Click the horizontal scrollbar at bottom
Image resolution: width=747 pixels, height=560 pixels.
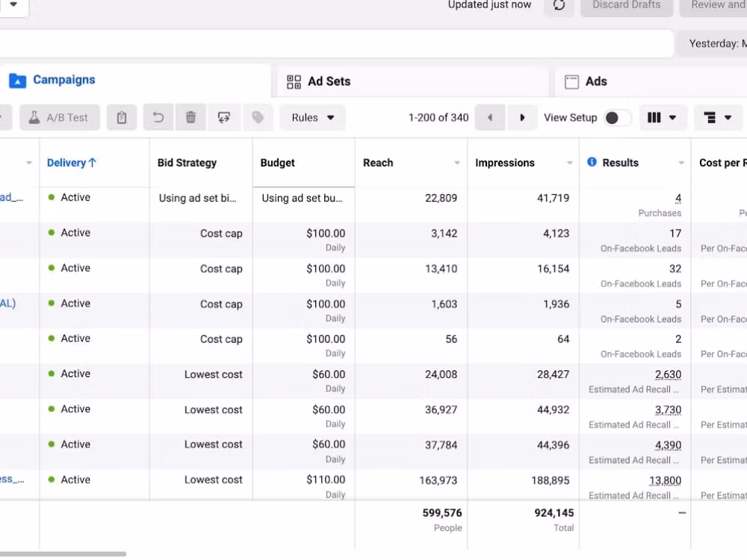click(x=63, y=554)
